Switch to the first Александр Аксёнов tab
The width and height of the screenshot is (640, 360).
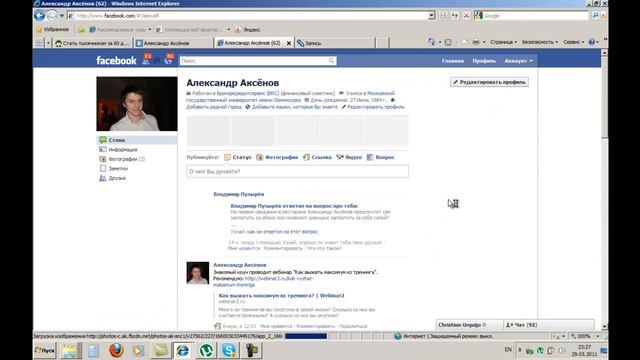[173, 43]
